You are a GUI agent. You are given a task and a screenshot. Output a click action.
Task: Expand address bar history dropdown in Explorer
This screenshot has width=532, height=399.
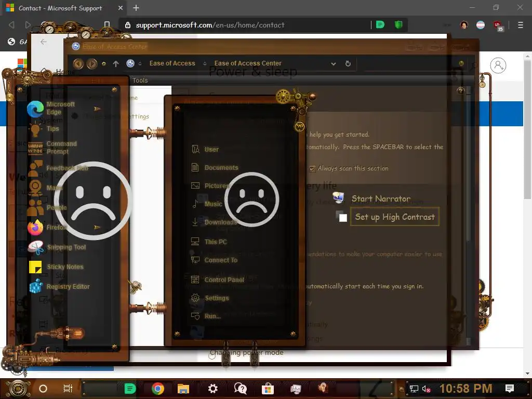(x=334, y=64)
